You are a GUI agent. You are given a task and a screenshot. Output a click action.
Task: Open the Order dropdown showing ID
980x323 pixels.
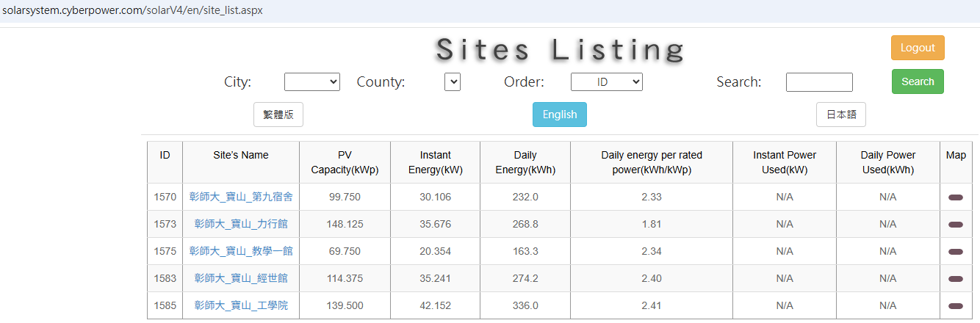[606, 82]
